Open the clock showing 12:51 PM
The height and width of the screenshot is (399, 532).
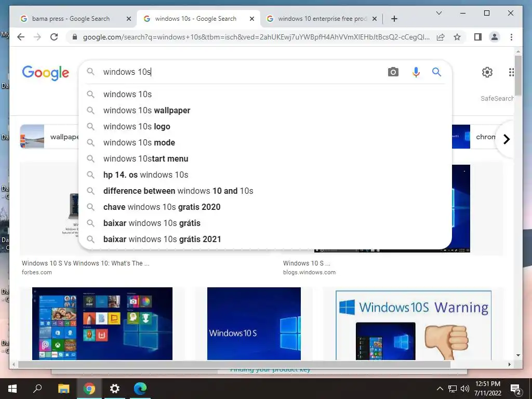tap(488, 389)
